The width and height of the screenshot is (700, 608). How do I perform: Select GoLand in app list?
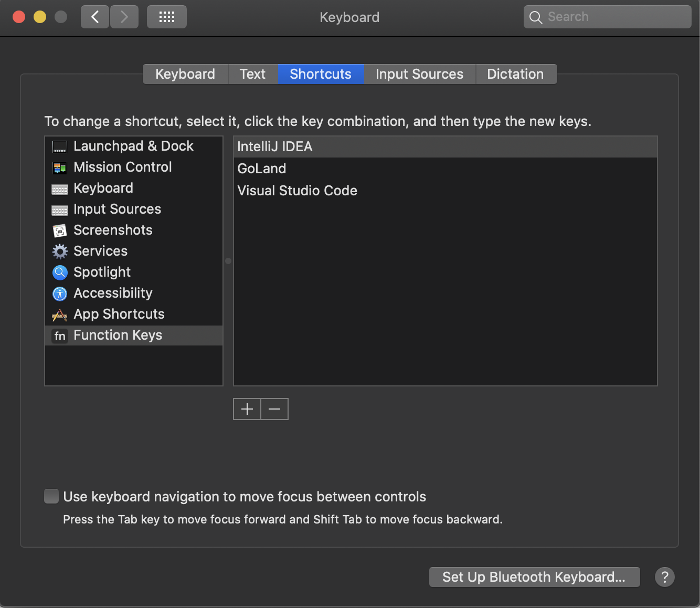point(446,169)
